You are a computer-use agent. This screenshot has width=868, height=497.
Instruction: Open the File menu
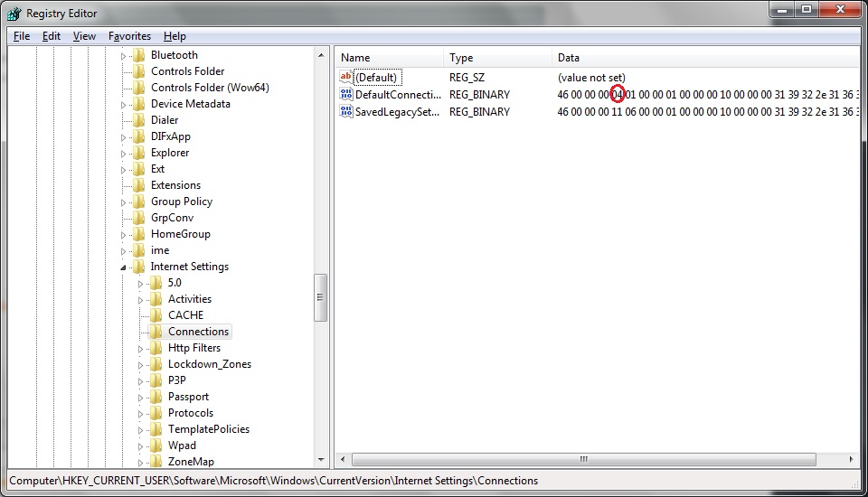tap(22, 36)
